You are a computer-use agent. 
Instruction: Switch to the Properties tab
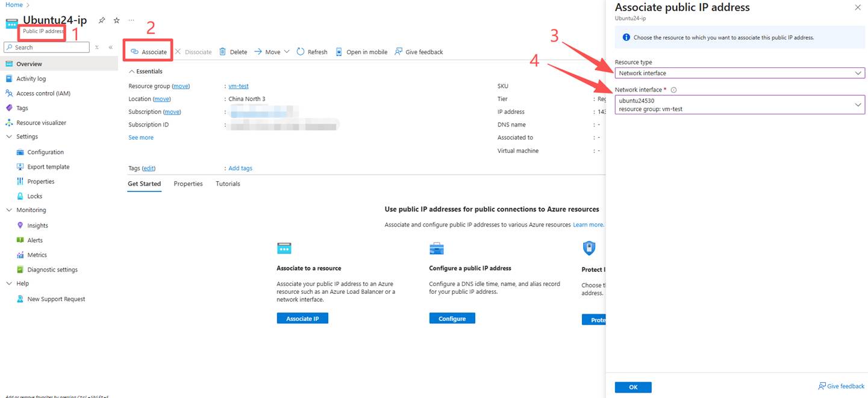(x=188, y=184)
